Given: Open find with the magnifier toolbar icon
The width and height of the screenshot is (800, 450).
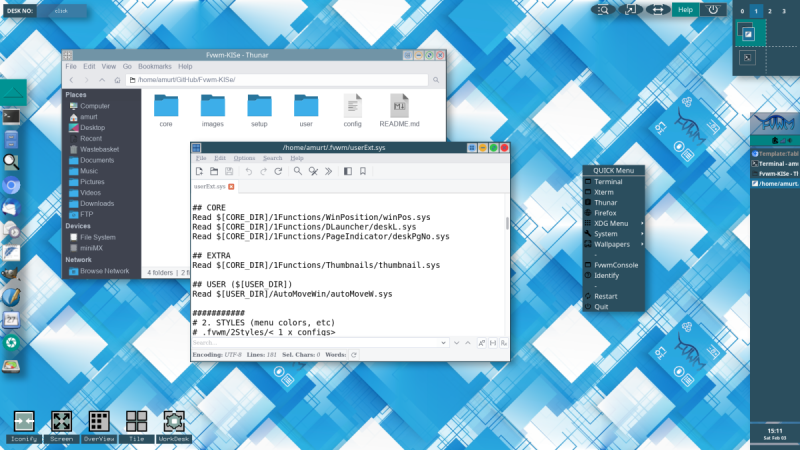Looking at the screenshot, I should (x=297, y=171).
